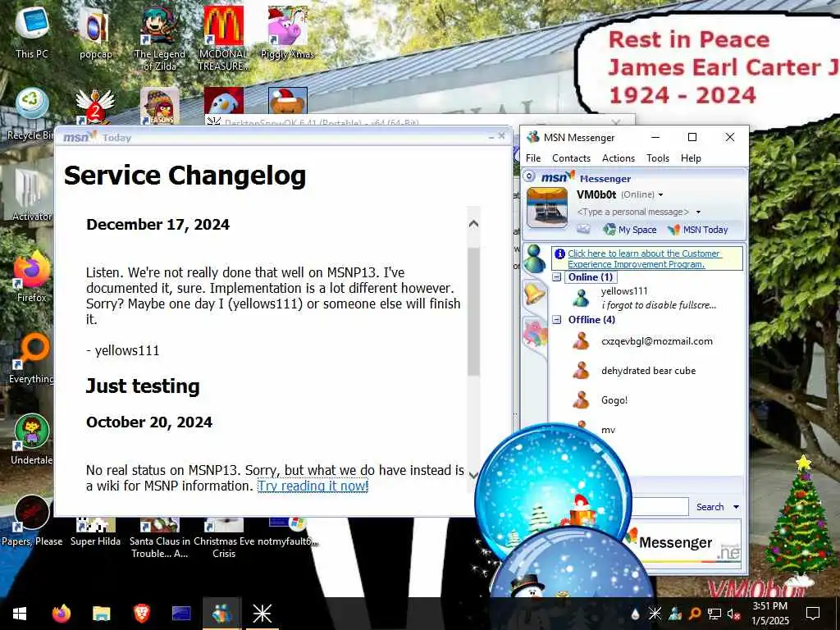This screenshot has height=630, width=840.
Task: Click the changelog scrollbar thumb
Action: [473, 311]
